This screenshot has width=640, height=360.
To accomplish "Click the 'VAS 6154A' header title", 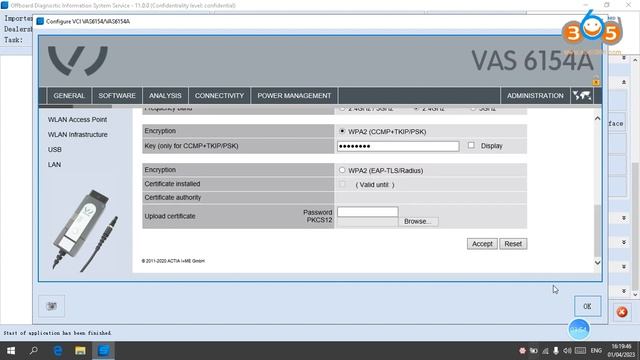I will (x=532, y=61).
